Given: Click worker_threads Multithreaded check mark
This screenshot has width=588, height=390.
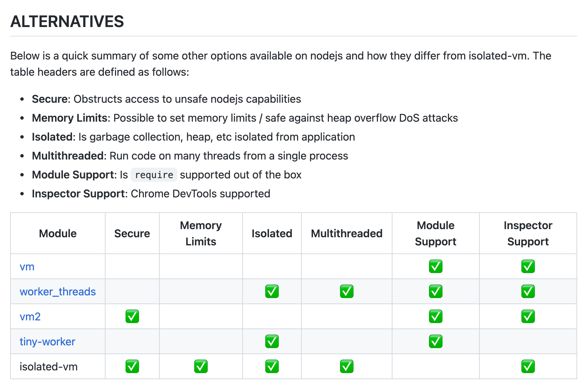Looking at the screenshot, I should point(346,292).
